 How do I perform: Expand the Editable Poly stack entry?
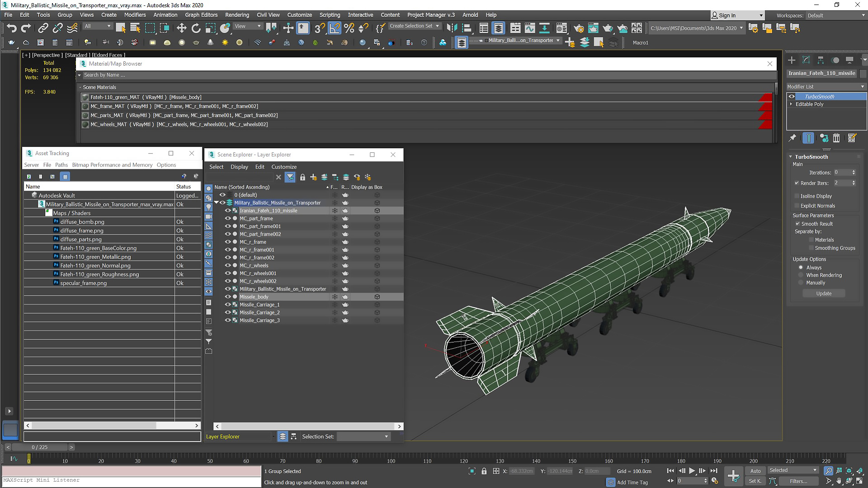791,104
